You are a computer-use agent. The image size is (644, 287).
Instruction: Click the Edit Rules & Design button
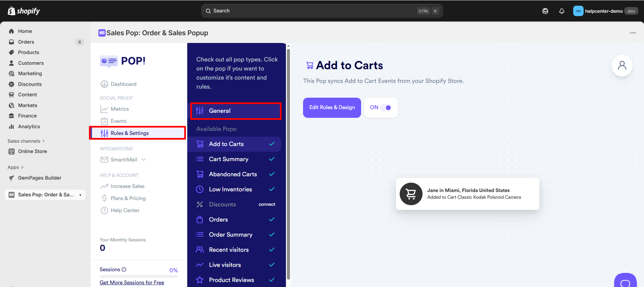[332, 108]
